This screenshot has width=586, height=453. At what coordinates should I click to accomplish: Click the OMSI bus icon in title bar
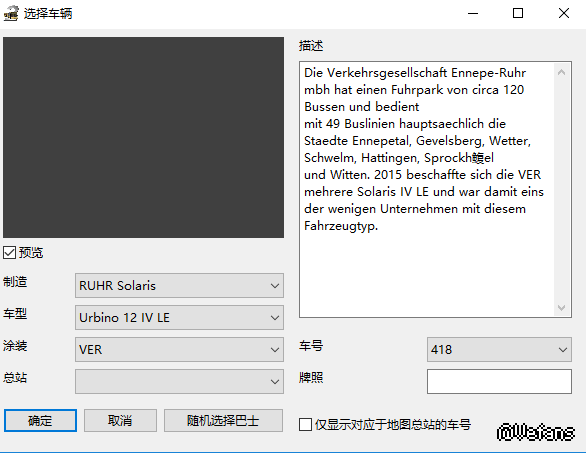(11, 13)
